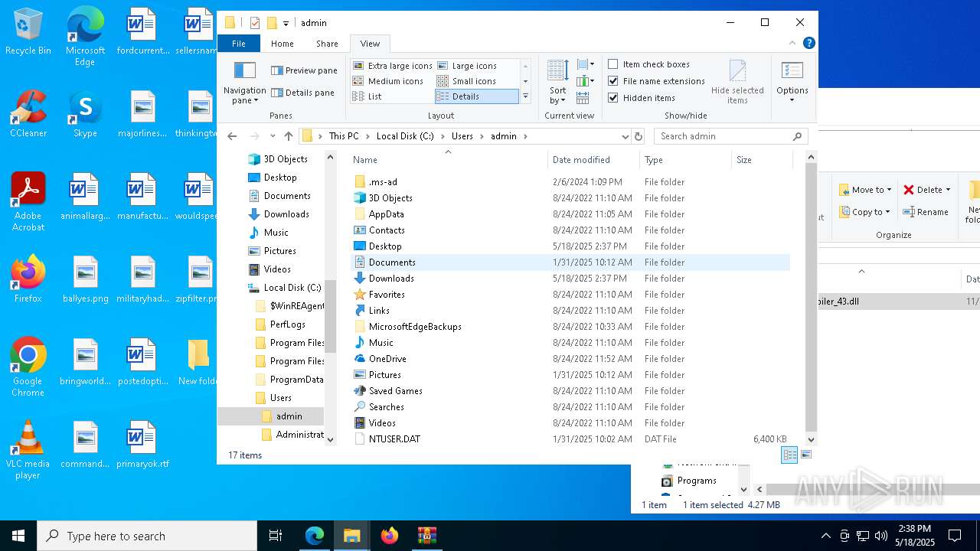The width and height of the screenshot is (980, 551).
Task: Select Large icons layout
Action: pos(467,66)
